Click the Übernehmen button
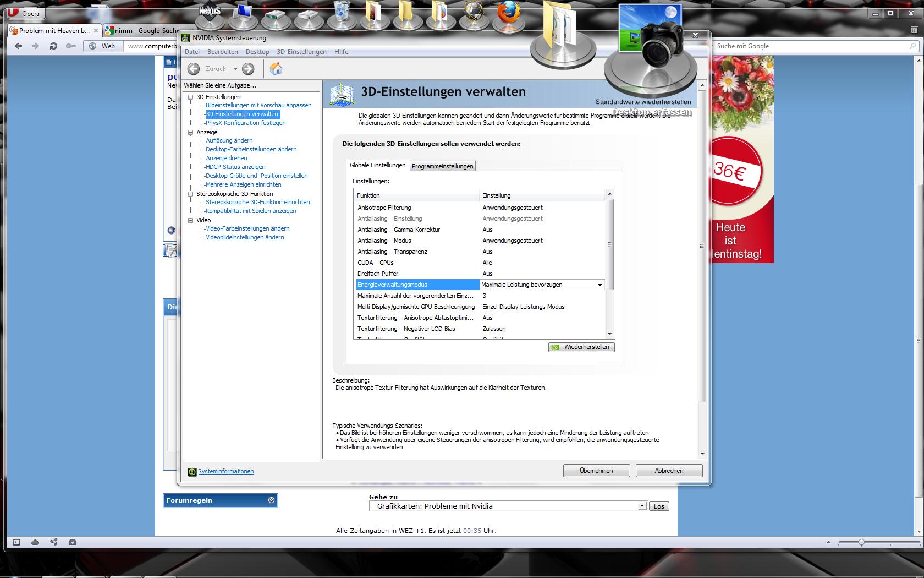Screen dimensions: 924x578 tap(596, 471)
